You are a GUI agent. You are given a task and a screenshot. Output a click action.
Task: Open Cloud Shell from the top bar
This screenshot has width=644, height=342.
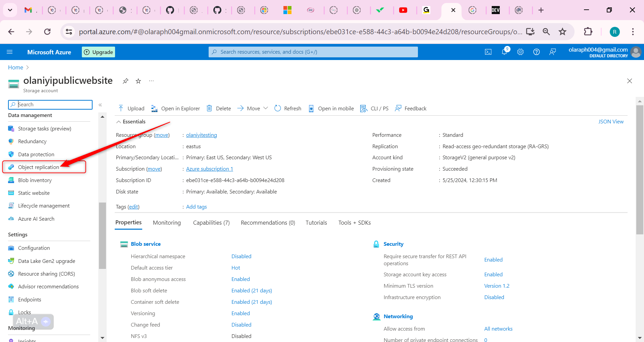coord(488,52)
